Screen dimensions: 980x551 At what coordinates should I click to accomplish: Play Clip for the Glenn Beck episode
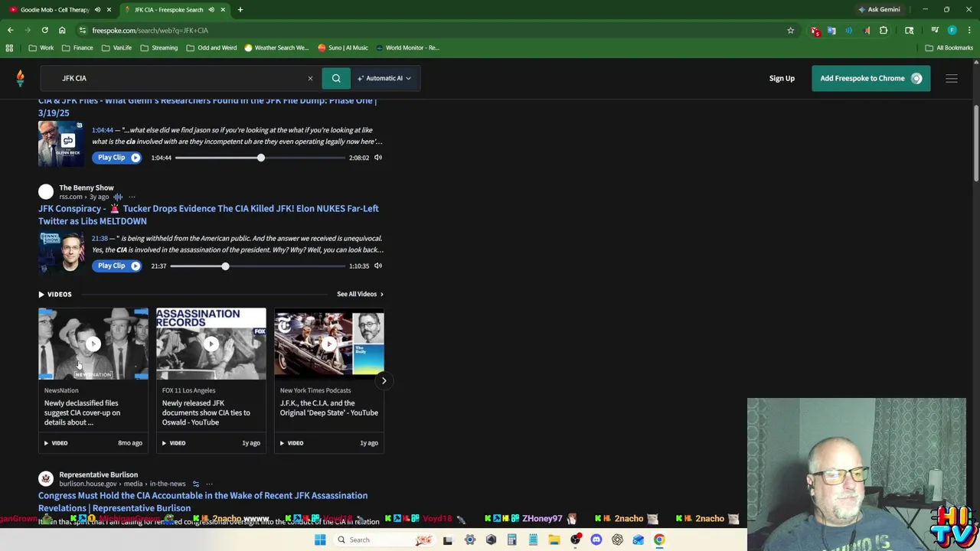(x=117, y=158)
